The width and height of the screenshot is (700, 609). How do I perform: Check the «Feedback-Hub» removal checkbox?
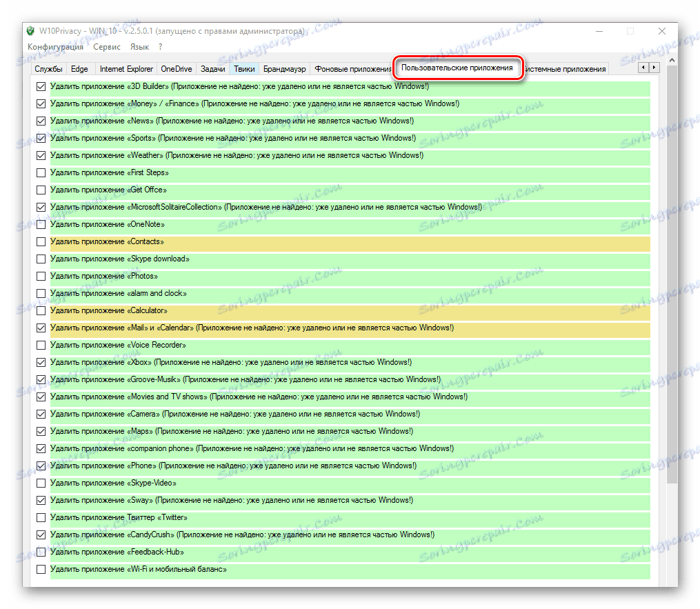click(x=41, y=552)
